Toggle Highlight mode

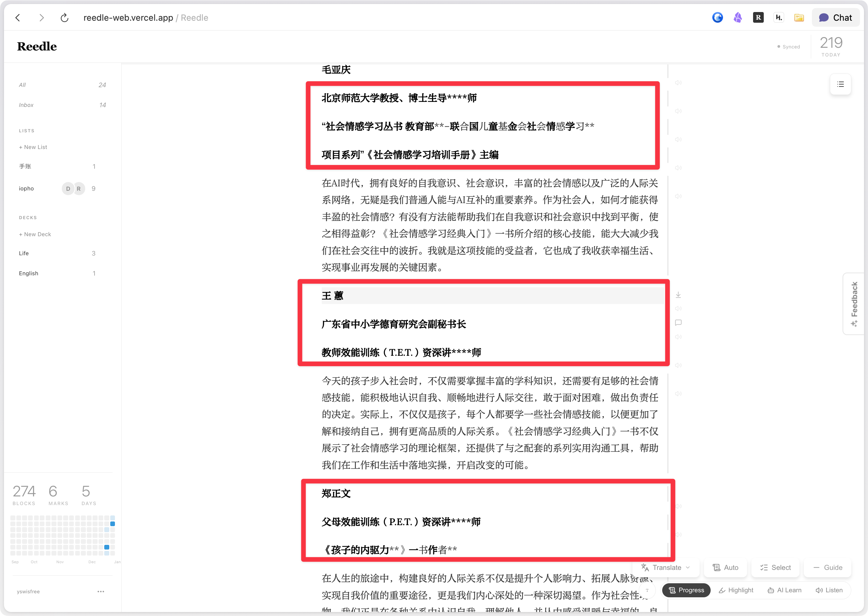tap(736, 590)
